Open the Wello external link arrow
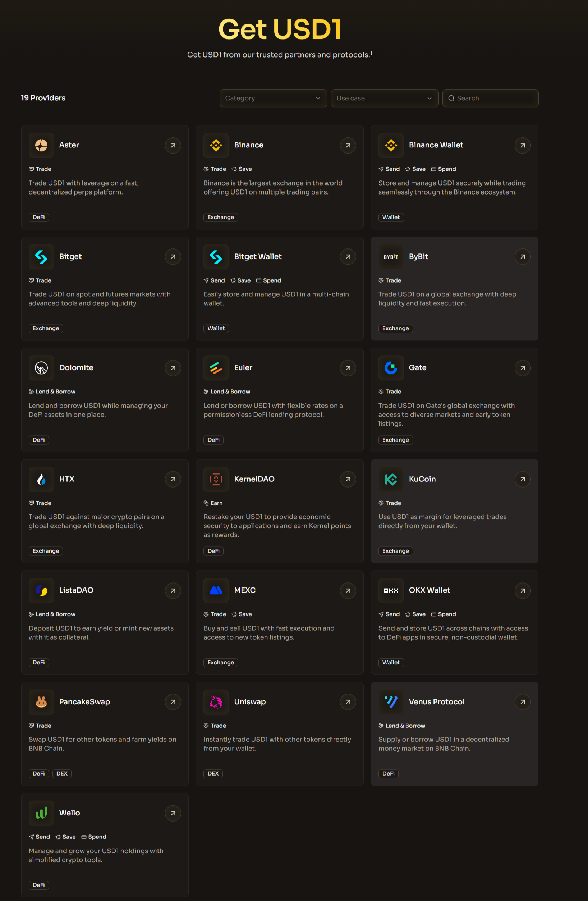Screen dimensions: 588x901 (173, 813)
